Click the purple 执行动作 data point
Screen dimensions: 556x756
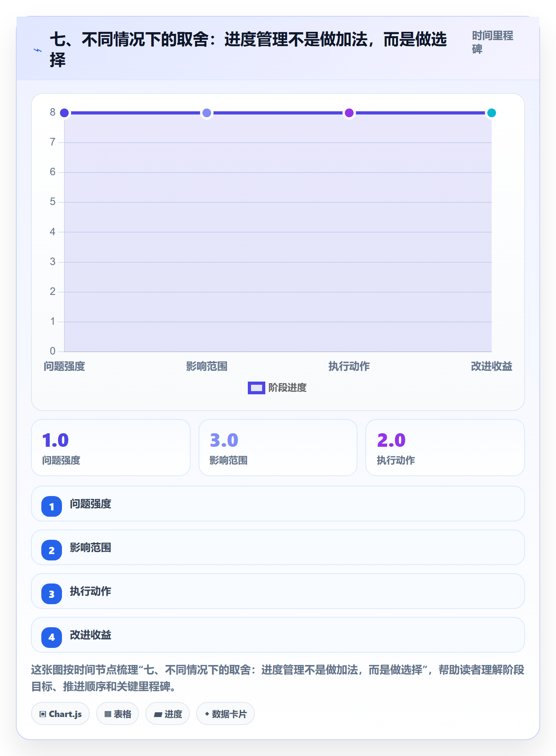[x=349, y=113]
